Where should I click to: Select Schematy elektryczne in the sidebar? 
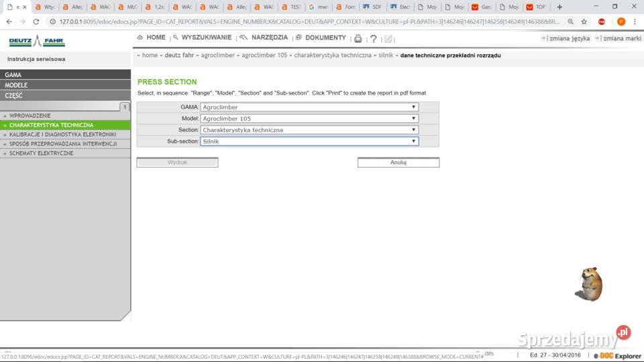pyautogui.click(x=41, y=154)
